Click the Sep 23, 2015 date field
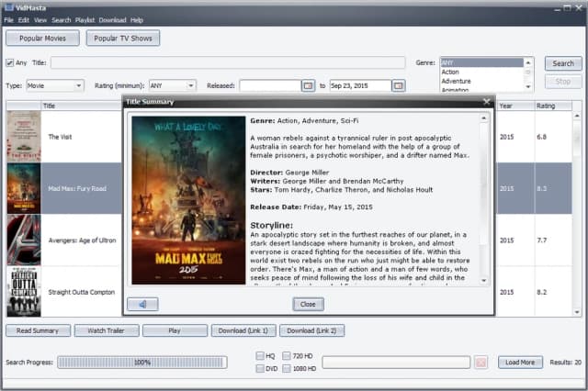Image resolution: width=588 pixels, height=391 pixels. pos(360,85)
